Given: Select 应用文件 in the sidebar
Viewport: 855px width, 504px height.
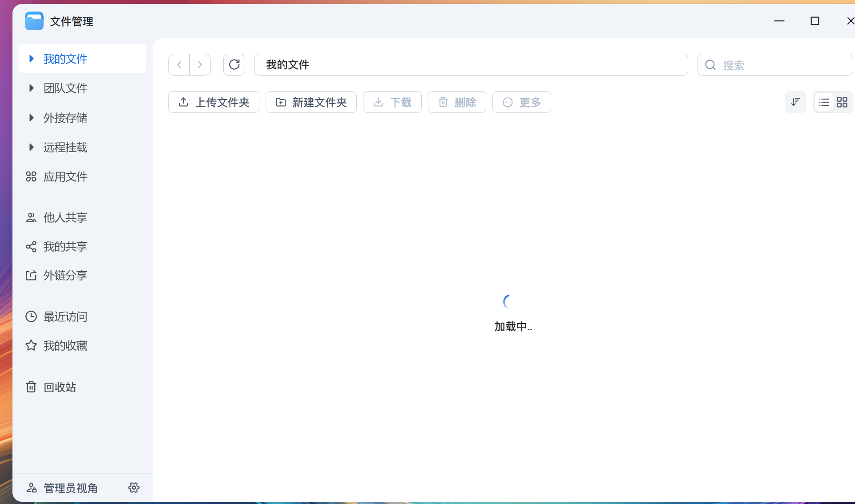Looking at the screenshot, I should 65,177.
